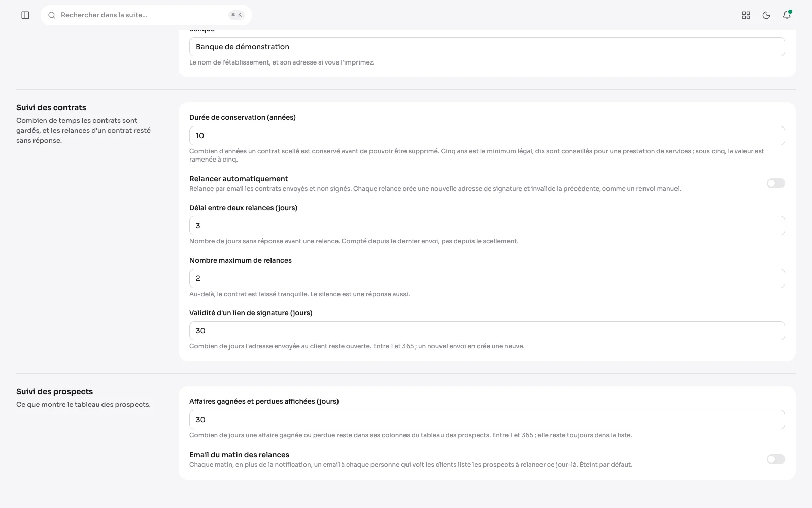
Task: Edit 'Affaires gagnées et perdues affichées' field
Action: click(x=487, y=420)
